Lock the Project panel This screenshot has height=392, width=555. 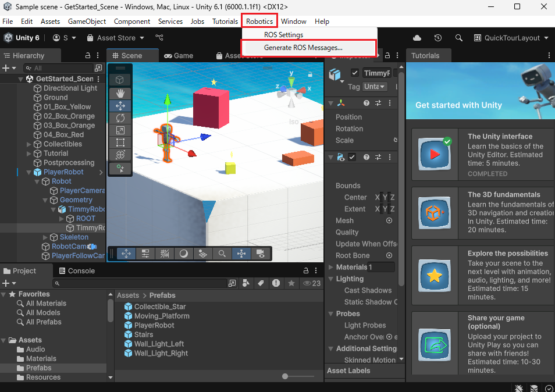305,270
